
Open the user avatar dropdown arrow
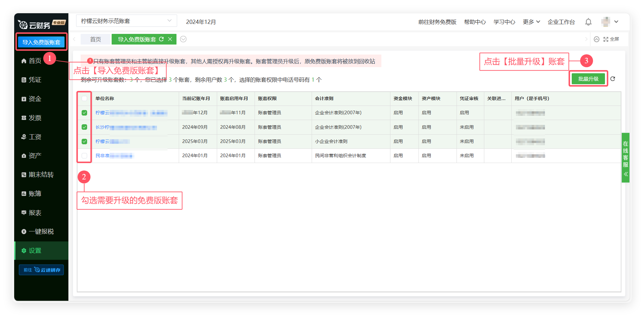(616, 22)
